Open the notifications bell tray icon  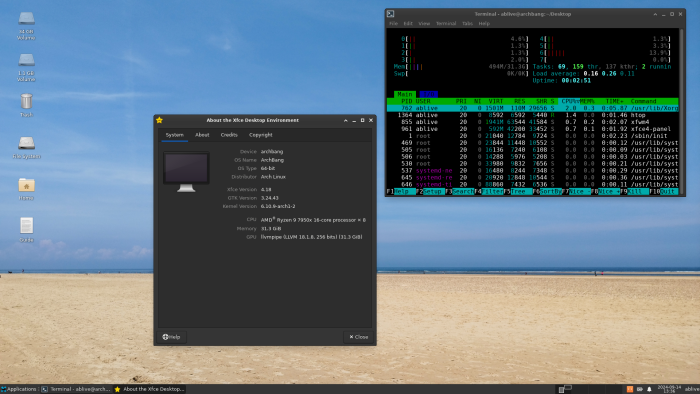649,389
